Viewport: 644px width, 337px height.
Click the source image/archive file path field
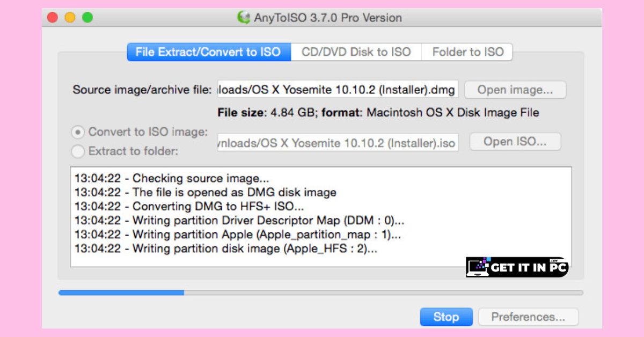point(338,90)
